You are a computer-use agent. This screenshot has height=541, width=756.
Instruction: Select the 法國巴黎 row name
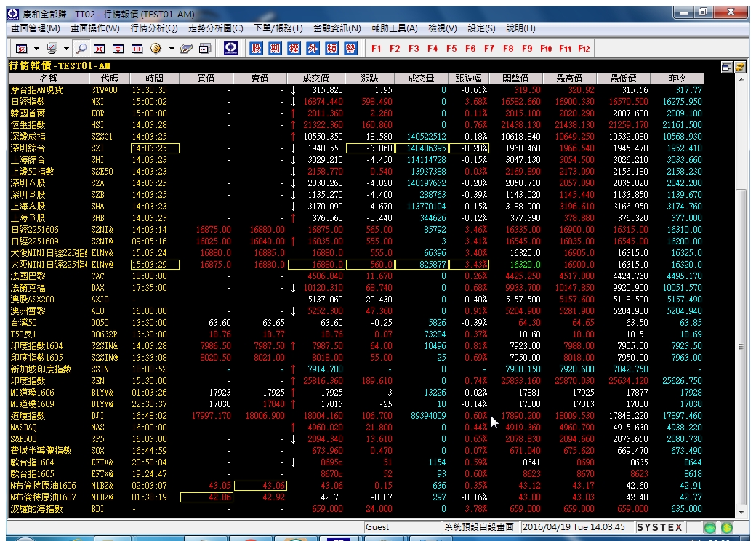pos(28,276)
